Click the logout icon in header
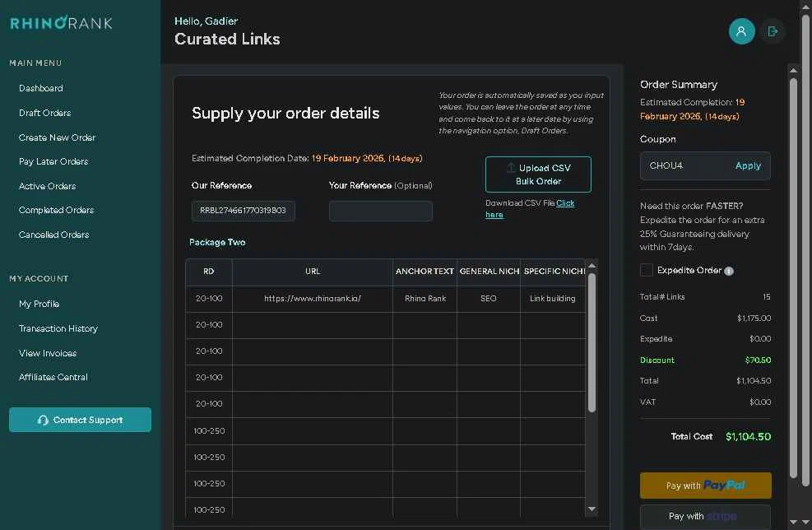The height and width of the screenshot is (530, 812). pos(773,31)
